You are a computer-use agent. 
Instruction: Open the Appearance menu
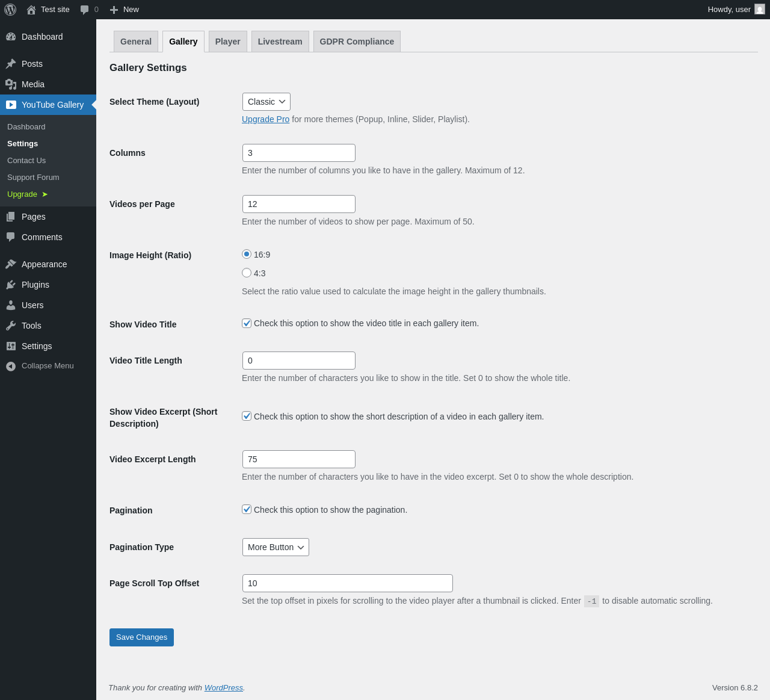coord(48,264)
